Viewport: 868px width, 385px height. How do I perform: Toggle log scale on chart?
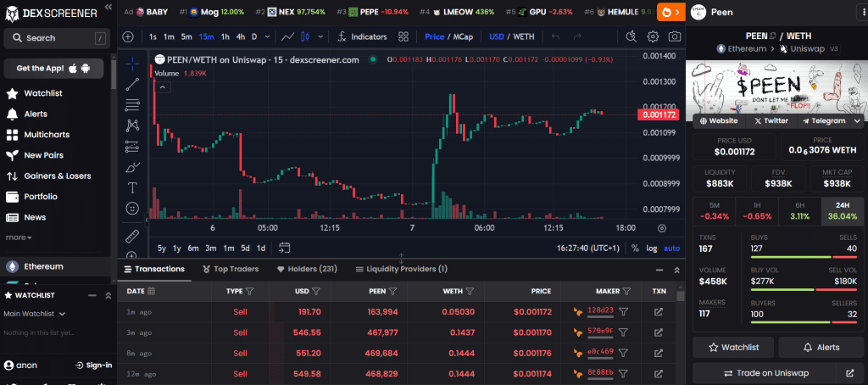coord(651,248)
